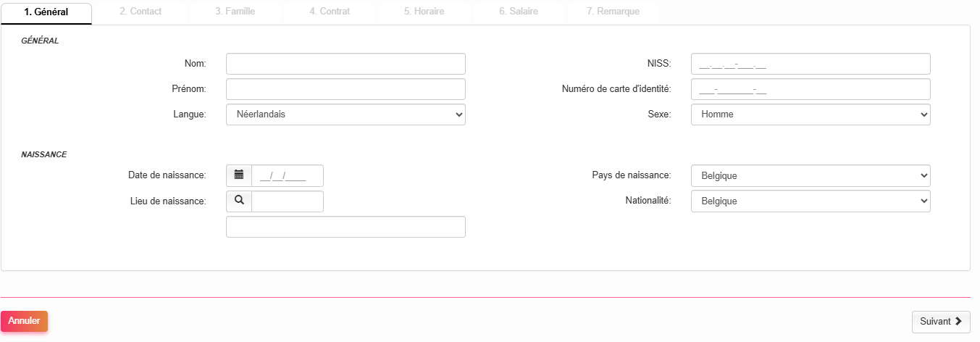This screenshot has height=342, width=980.
Task: Click into the Prénom input field
Action: 345,89
